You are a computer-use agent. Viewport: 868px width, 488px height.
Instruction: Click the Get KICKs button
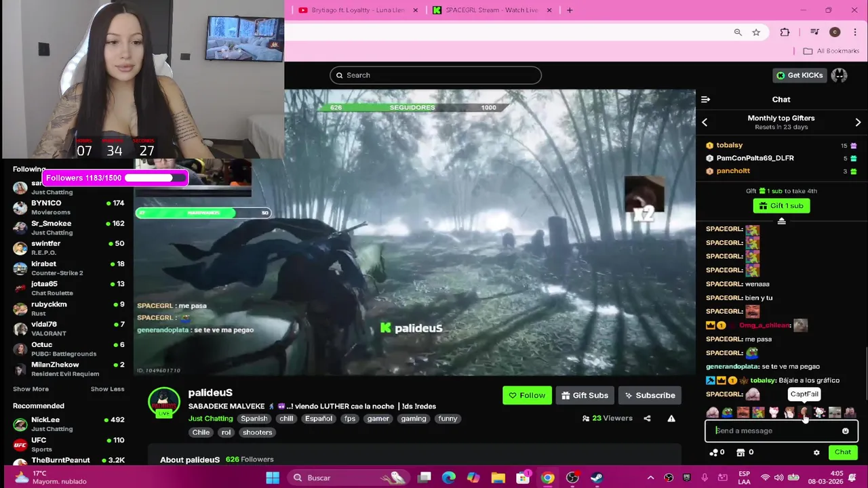800,75
